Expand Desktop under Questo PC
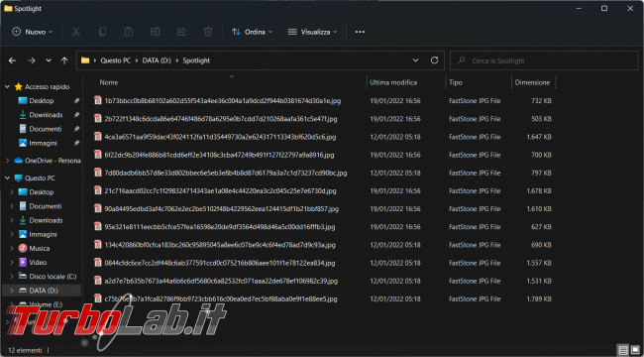 pyautogui.click(x=12, y=192)
